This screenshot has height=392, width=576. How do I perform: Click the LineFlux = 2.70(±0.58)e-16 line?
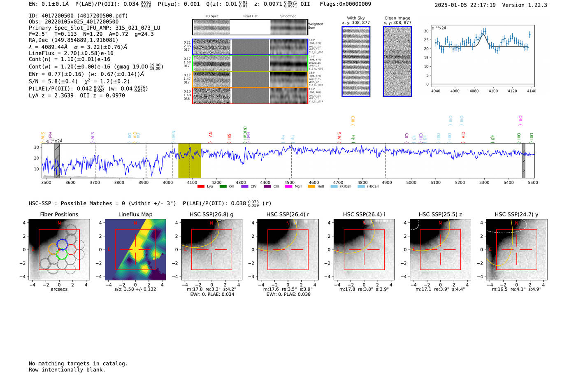click(71, 53)
